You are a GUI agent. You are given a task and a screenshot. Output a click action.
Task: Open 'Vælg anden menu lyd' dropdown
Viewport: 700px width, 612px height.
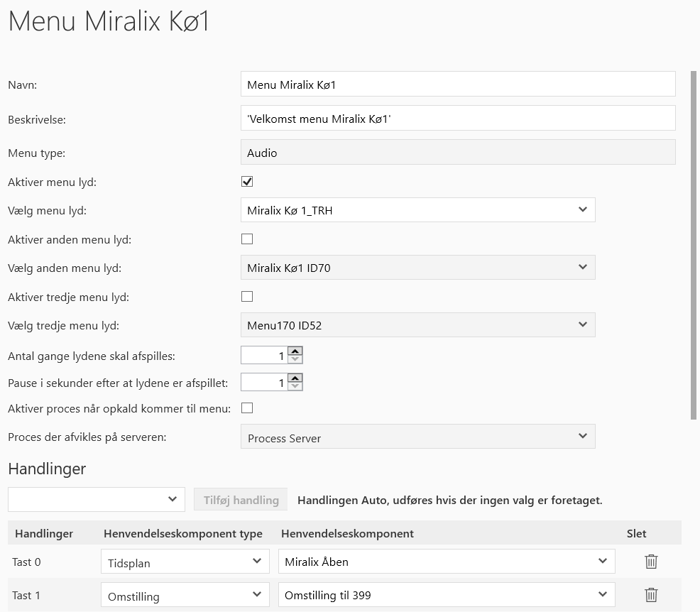click(417, 268)
